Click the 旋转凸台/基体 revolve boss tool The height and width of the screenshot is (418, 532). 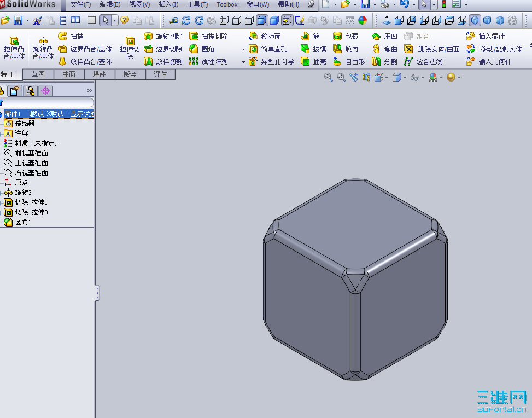tap(43, 48)
